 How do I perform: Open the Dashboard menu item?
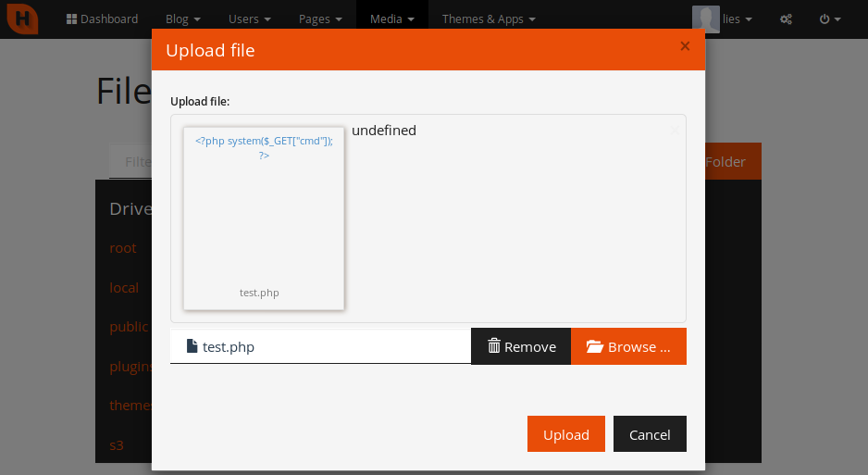tap(102, 19)
